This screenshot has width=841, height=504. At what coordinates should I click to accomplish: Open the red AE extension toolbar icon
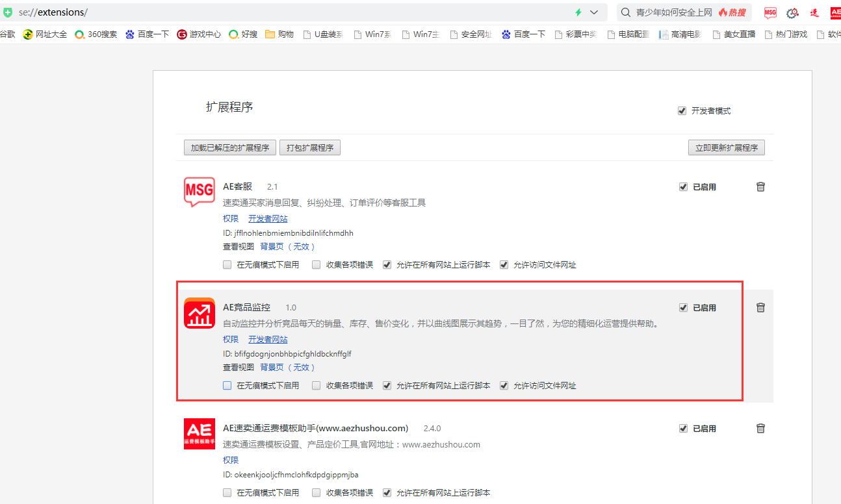(836, 12)
